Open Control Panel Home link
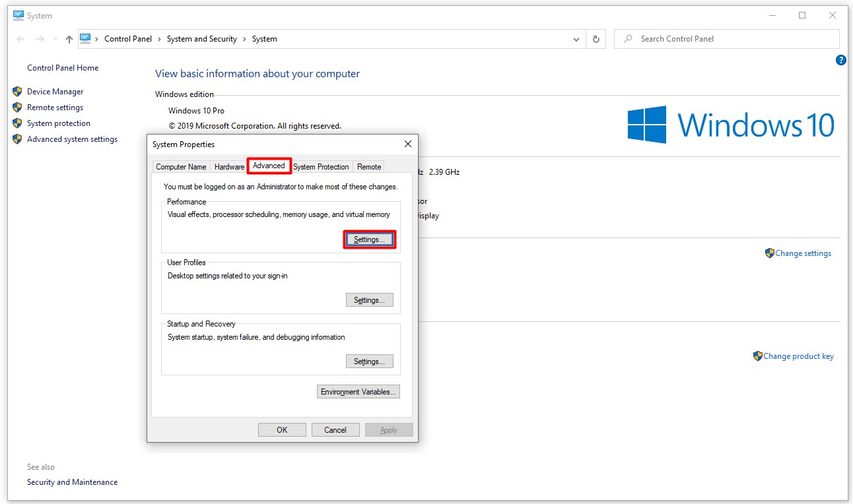Image resolution: width=853 pixels, height=504 pixels. (x=63, y=68)
